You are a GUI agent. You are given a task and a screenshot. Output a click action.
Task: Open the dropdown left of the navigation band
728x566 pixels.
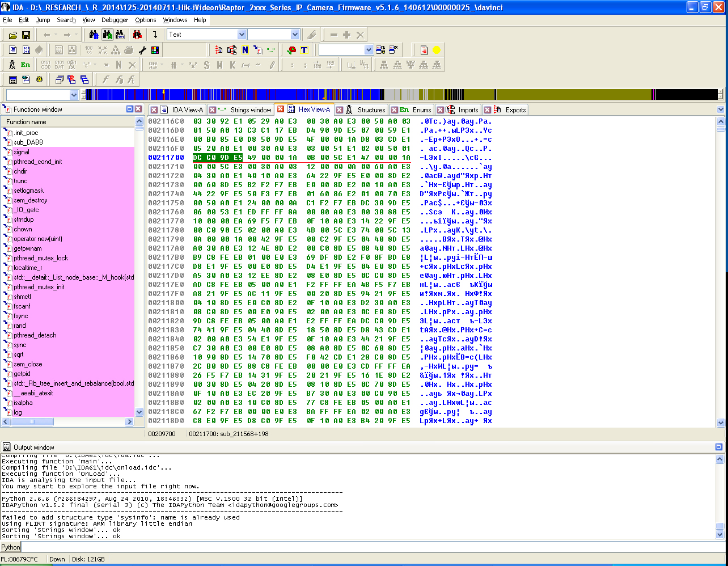(x=74, y=95)
